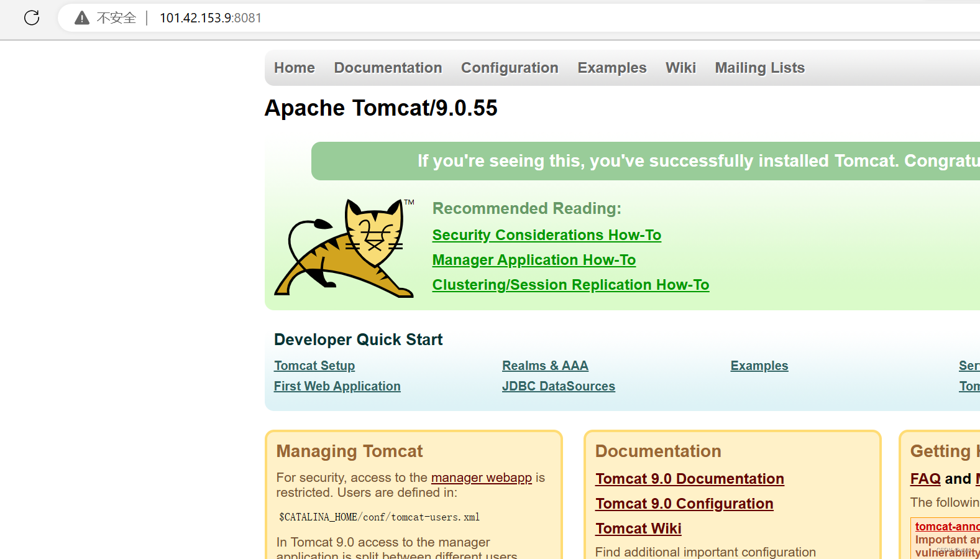Click the Managing Tomcat heading
This screenshot has width=980, height=559.
349,451
